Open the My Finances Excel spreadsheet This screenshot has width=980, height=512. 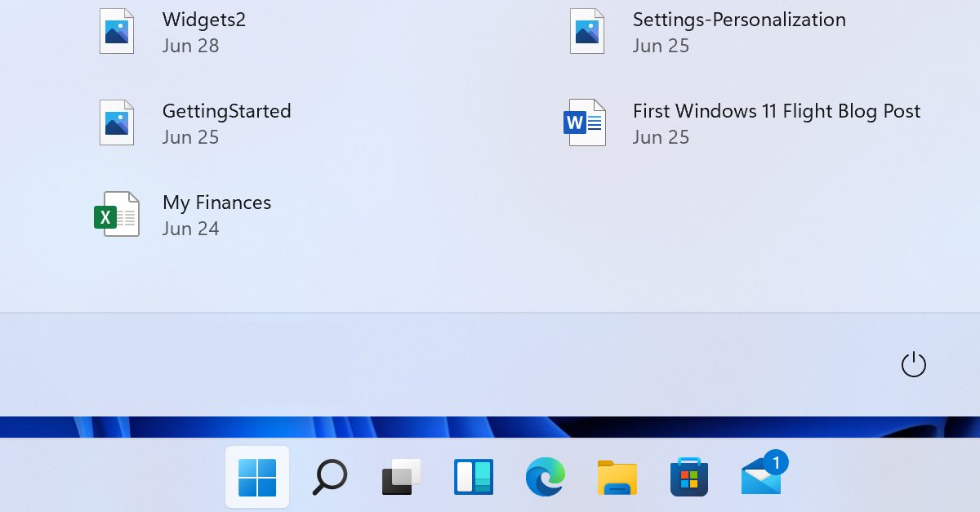tap(216, 203)
